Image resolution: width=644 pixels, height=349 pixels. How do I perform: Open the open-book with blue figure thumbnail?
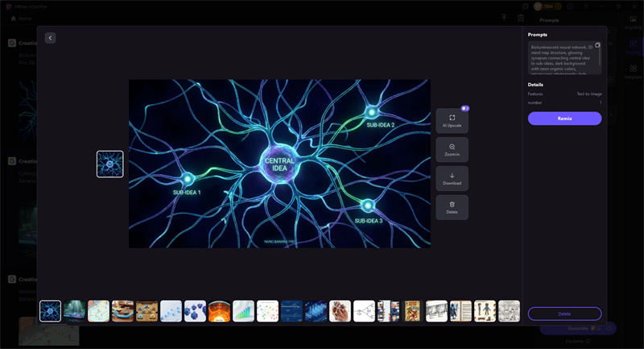coord(460,311)
